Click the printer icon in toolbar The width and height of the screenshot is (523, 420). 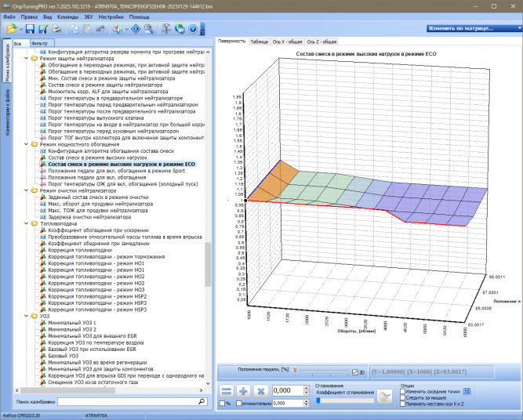pos(56,29)
